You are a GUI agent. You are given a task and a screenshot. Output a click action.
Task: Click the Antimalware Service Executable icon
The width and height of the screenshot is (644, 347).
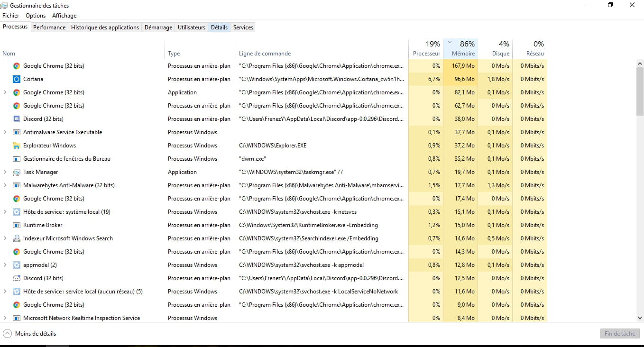(17, 132)
